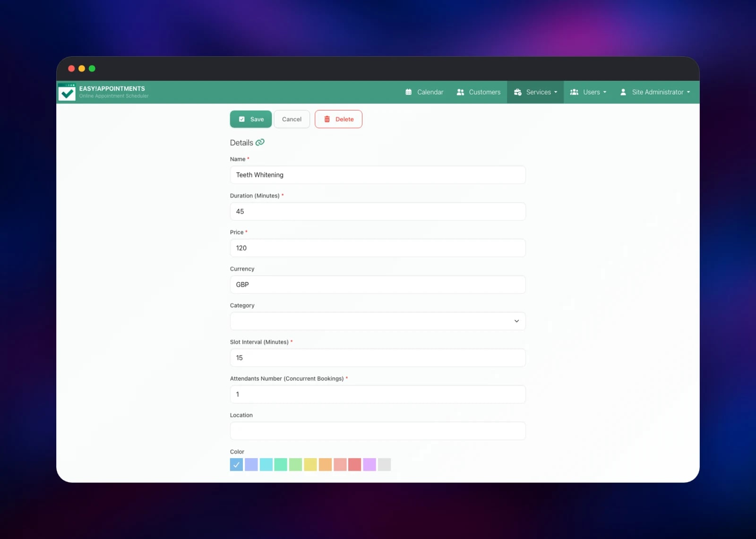
Task: Click the Slot Interval field showing 15
Action: click(378, 358)
